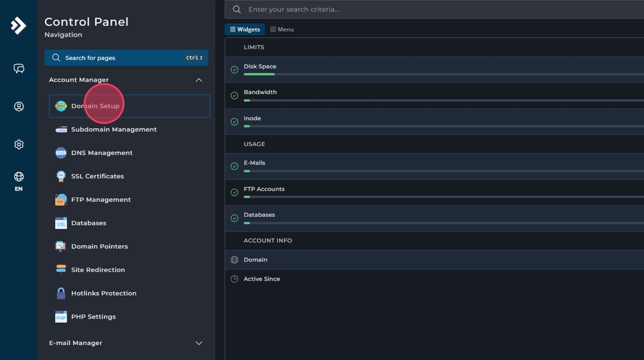Click the globe icon beside Domain

(x=235, y=260)
